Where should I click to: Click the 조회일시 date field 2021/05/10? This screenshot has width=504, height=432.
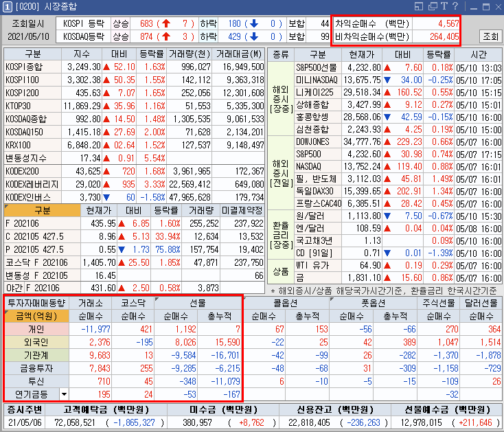(28, 36)
